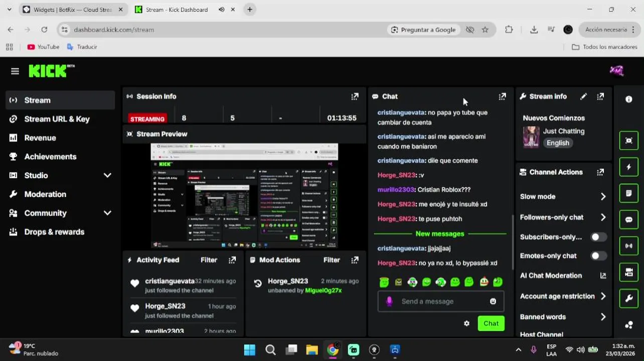
Task: Open the browser tab search dropdown arrow
Action: click(9, 10)
